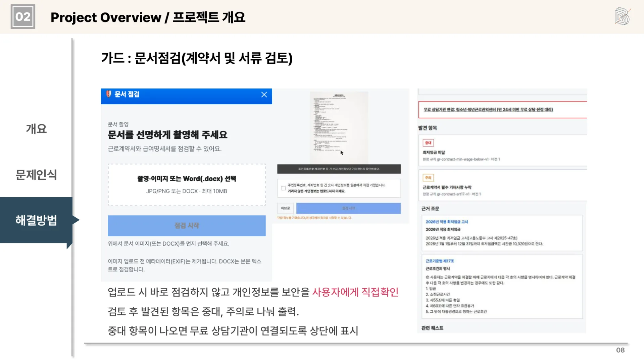Click the shield icon beside 문서 점검
The image size is (644, 362).
(x=108, y=94)
